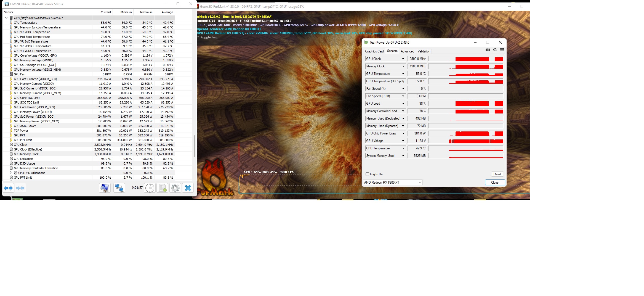Click circle icon beside GPU Memory Clock row
Screen dimensions: 644x296
(x=11, y=154)
